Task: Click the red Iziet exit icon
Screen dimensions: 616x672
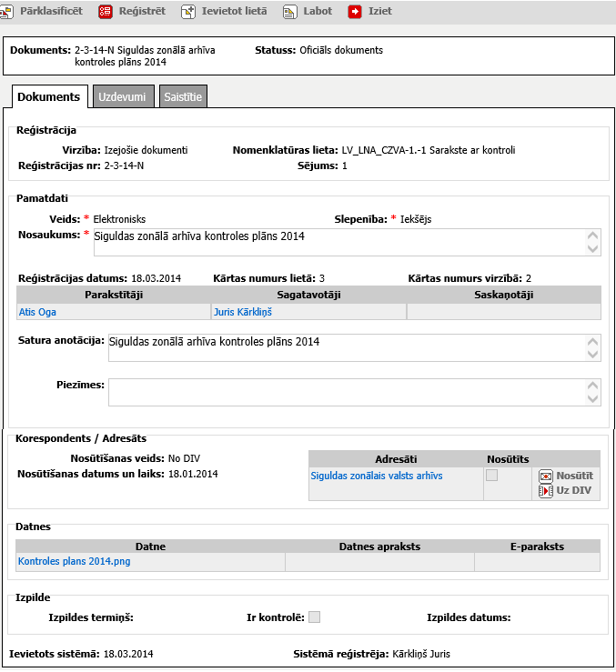Action: pos(355,12)
